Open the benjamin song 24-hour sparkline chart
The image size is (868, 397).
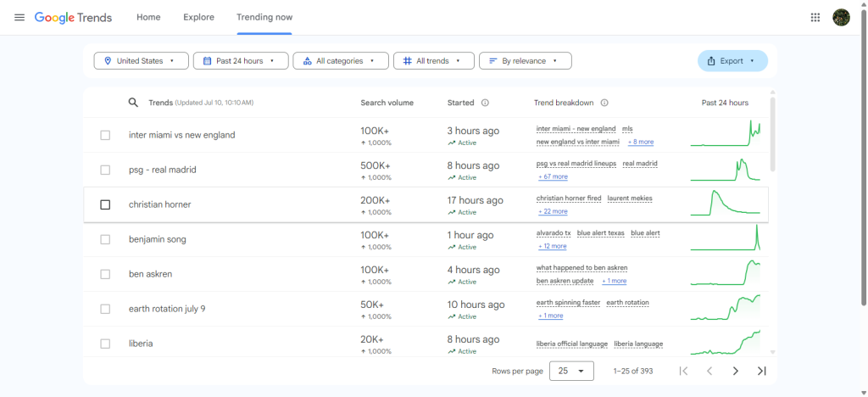(726, 237)
